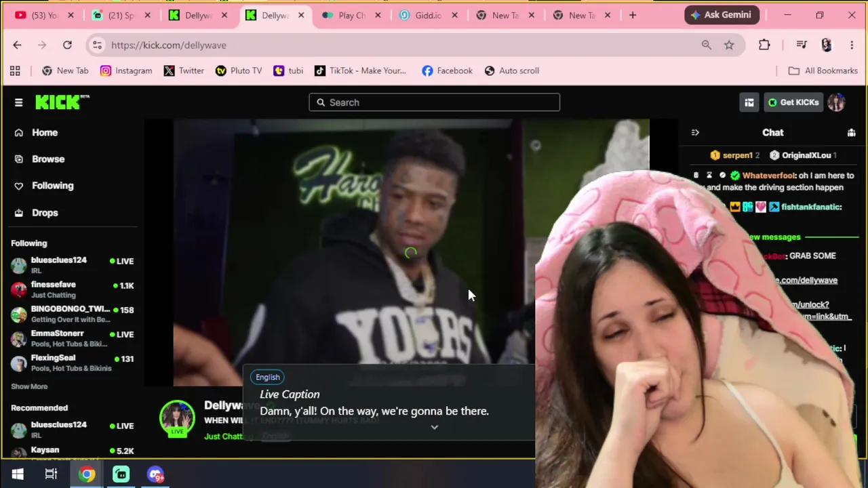Open Discord from the taskbar

tap(155, 474)
